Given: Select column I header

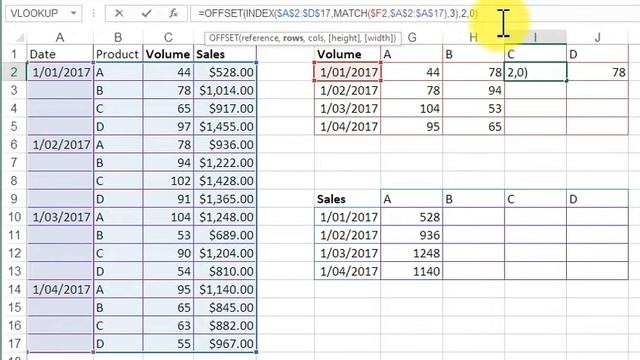Looking at the screenshot, I should coord(535,38).
